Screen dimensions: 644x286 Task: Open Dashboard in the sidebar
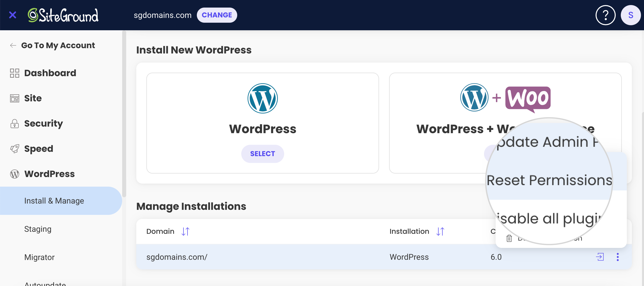(50, 73)
